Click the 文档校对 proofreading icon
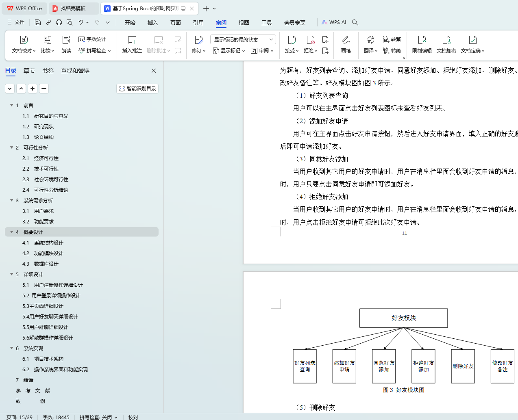 [x=24, y=40]
